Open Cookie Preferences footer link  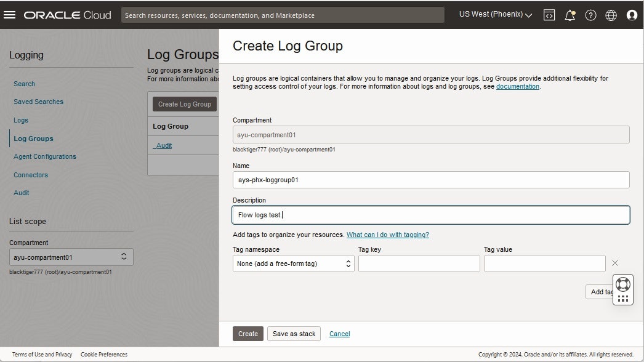(104, 355)
